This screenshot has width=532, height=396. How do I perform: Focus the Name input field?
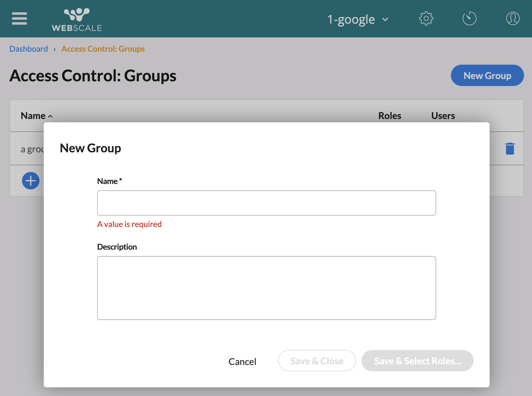coord(266,203)
